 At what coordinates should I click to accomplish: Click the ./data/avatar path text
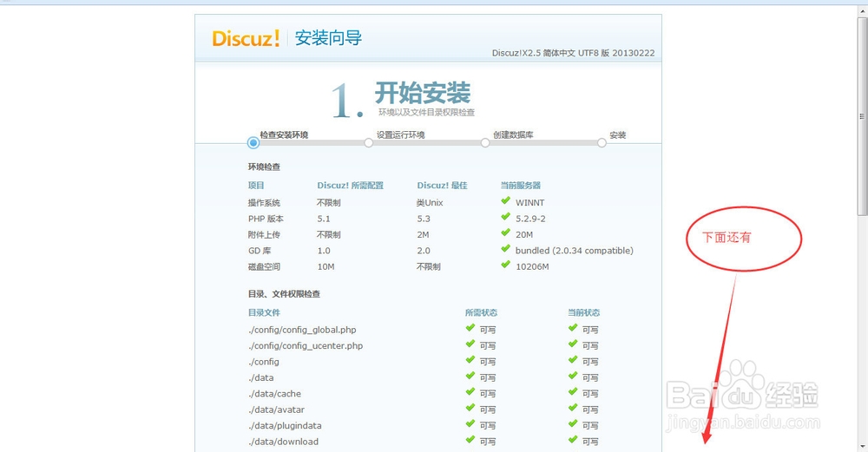coord(276,410)
